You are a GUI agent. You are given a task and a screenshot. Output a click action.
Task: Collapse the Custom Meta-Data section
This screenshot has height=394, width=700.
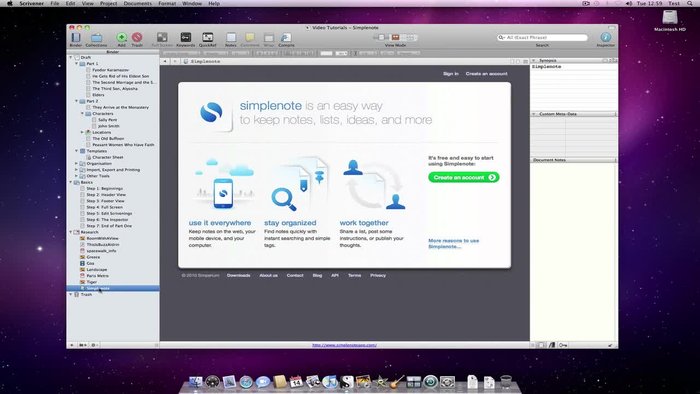tap(533, 114)
